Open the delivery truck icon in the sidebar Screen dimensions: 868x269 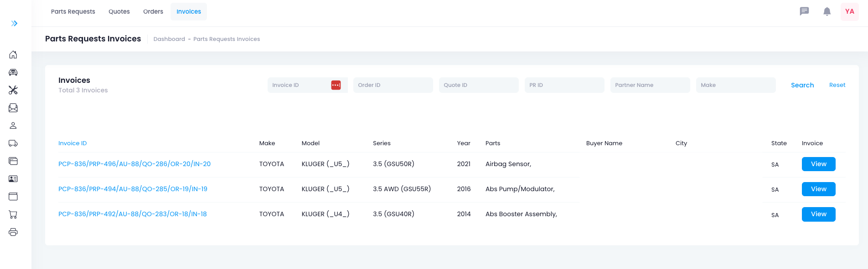tap(13, 143)
